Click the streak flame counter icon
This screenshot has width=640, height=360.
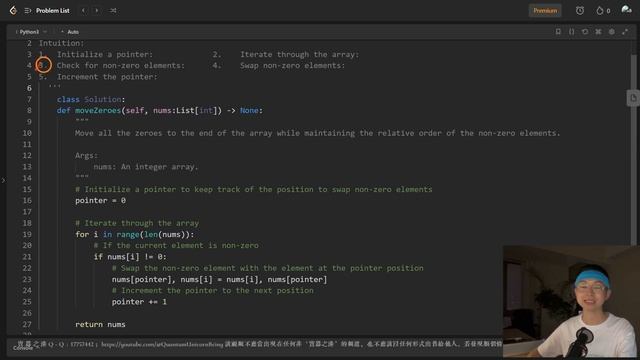(603, 11)
